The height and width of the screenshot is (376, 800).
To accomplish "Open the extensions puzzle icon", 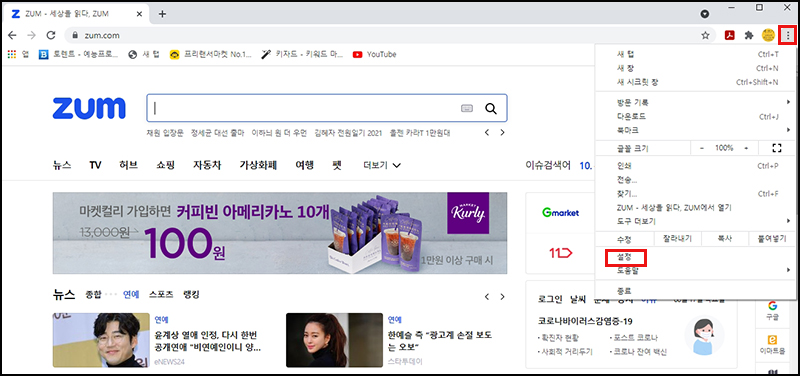I will pos(749,35).
